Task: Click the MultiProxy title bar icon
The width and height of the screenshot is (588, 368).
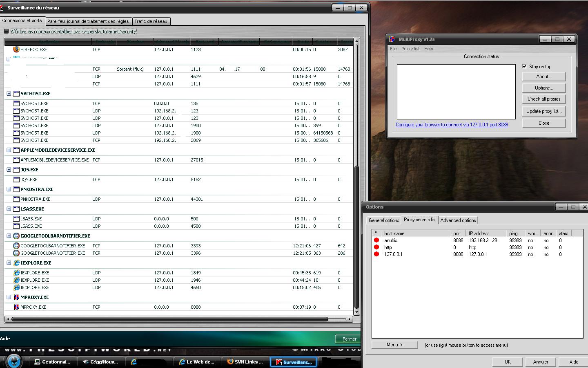Action: pyautogui.click(x=392, y=39)
